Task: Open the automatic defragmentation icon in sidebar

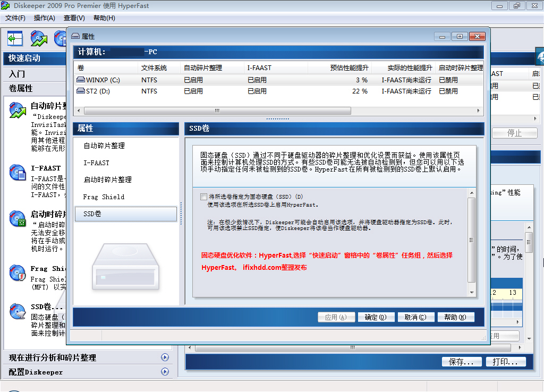Action: pos(18,110)
